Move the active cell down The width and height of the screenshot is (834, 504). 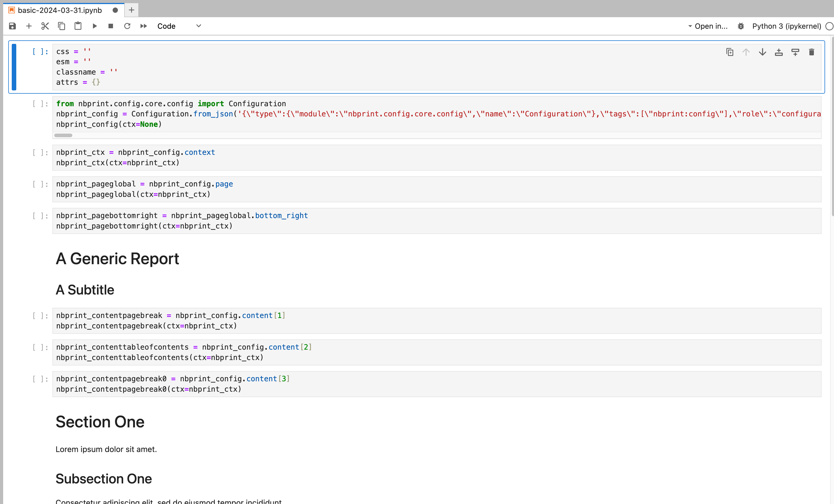click(x=763, y=52)
